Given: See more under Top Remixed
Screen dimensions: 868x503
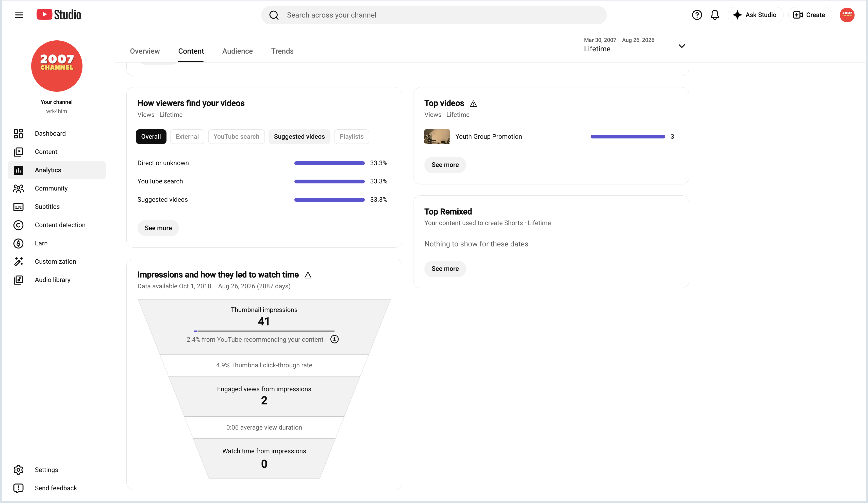Looking at the screenshot, I should pos(445,269).
